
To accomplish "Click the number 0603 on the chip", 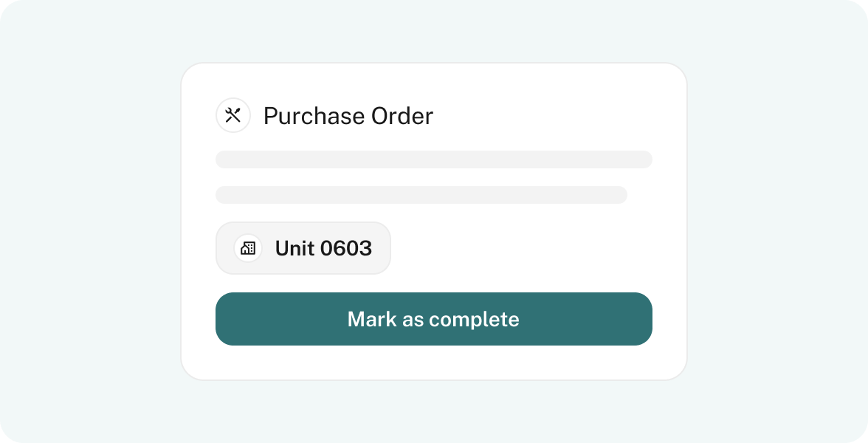I will point(346,248).
